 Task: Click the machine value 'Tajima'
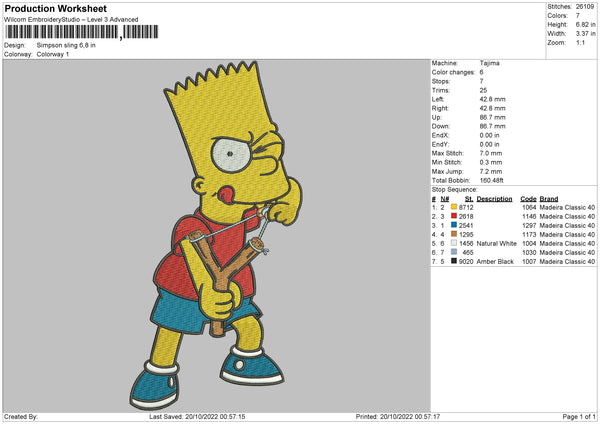point(489,63)
